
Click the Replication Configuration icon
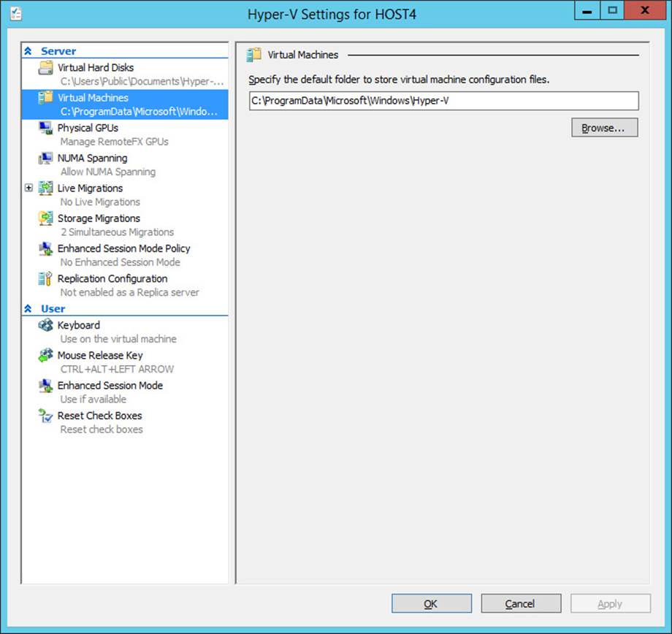pos(45,278)
